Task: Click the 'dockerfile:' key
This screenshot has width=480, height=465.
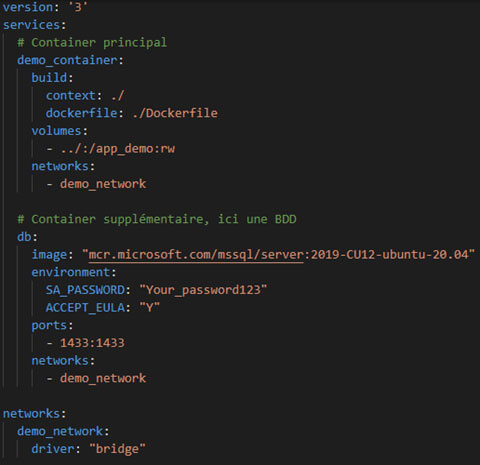Action: [85, 113]
